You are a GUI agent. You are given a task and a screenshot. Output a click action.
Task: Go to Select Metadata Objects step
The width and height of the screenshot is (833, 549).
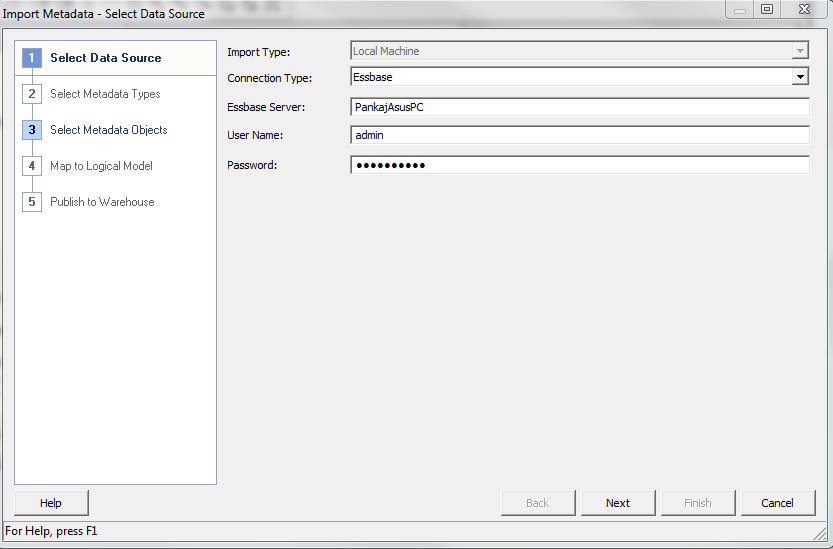click(x=109, y=130)
